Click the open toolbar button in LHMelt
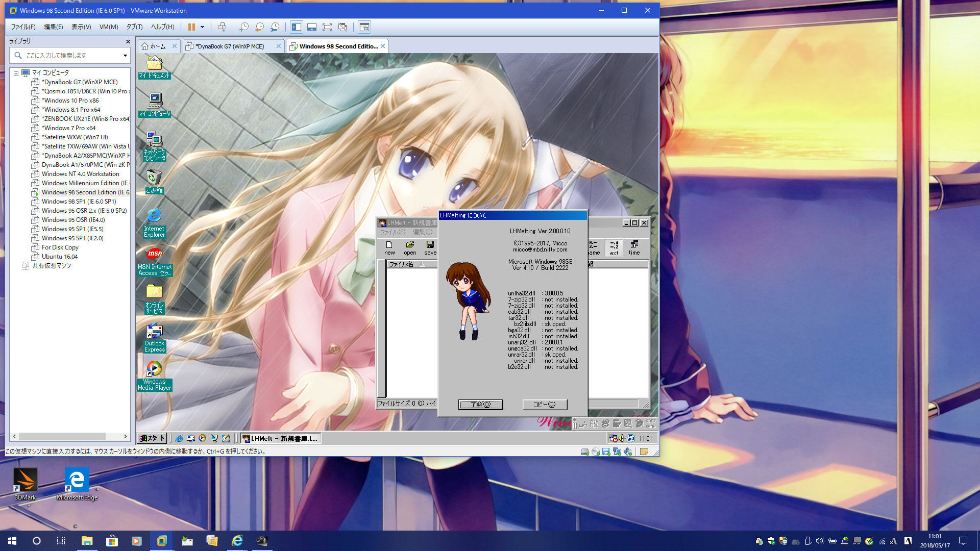This screenshot has width=980, height=551. [x=410, y=248]
